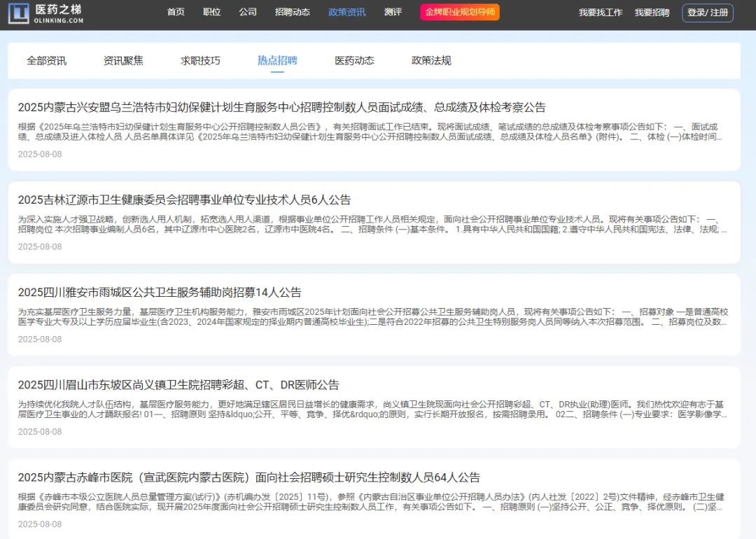Image resolution: width=756 pixels, height=539 pixels.
Task: Open the 乌兰浩特市妇幼保健 recruitment article title
Action: 281,107
